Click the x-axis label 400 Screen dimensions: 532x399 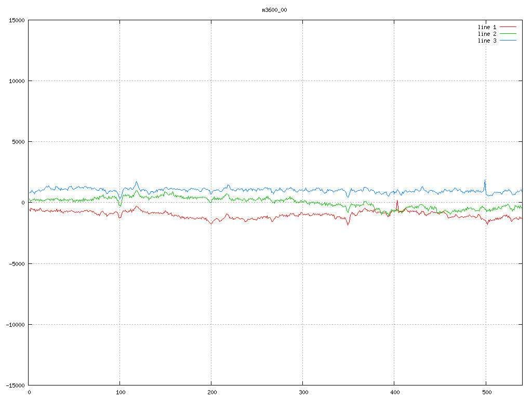coord(395,393)
